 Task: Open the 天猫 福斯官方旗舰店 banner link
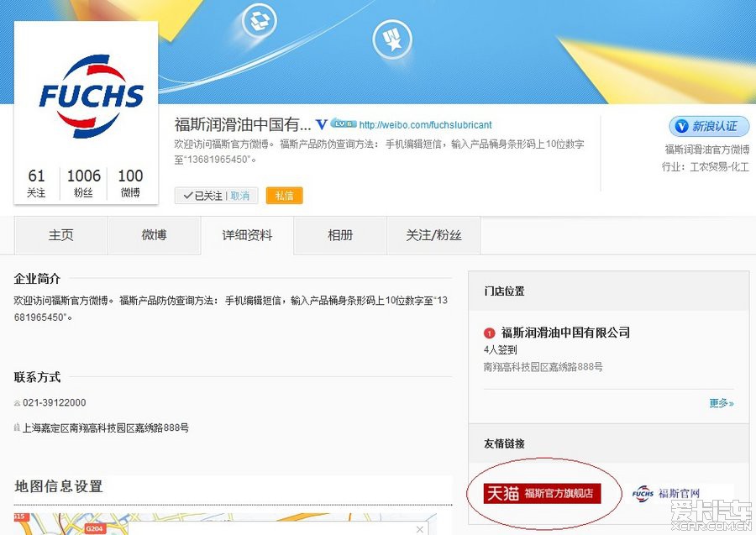pyautogui.click(x=543, y=494)
